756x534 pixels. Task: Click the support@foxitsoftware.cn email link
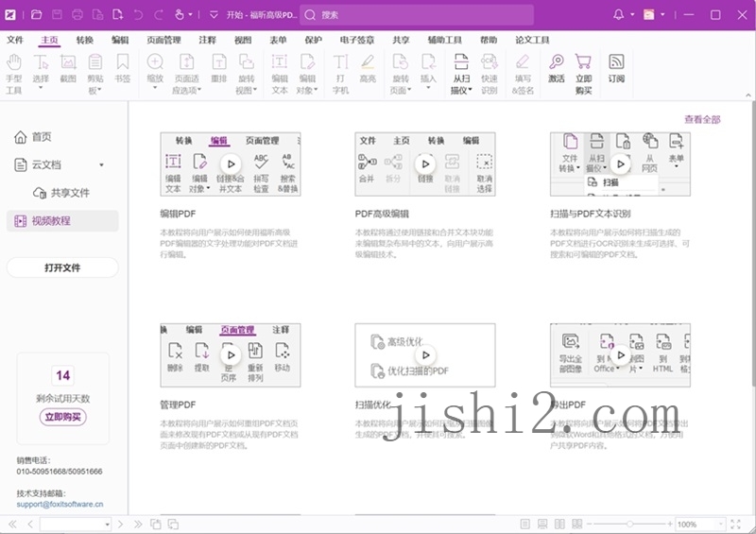coord(60,504)
